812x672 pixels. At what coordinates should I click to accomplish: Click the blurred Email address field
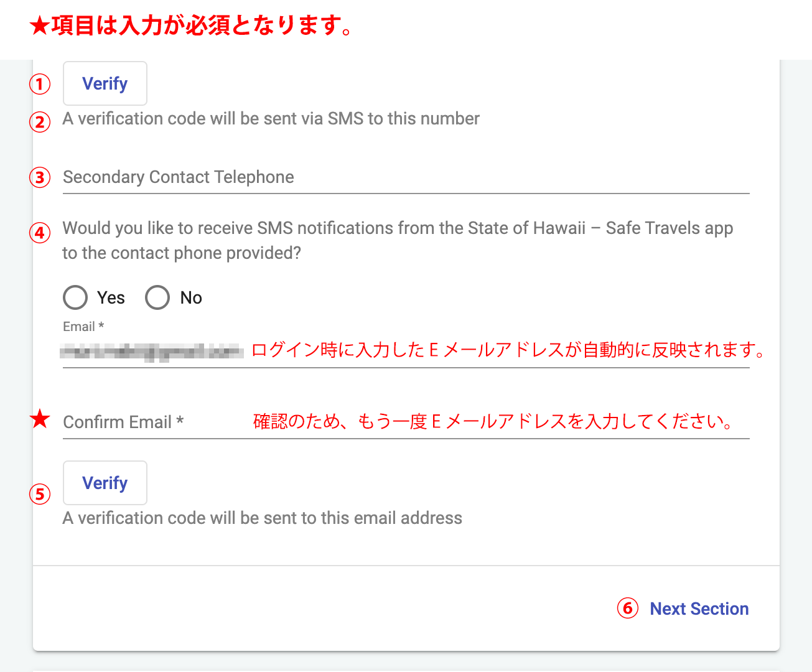click(x=152, y=352)
